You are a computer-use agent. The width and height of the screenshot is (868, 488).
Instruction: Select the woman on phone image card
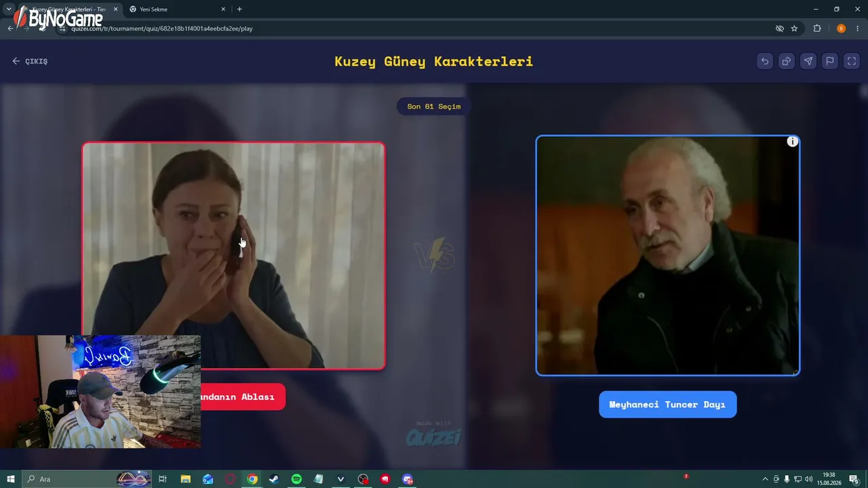233,256
